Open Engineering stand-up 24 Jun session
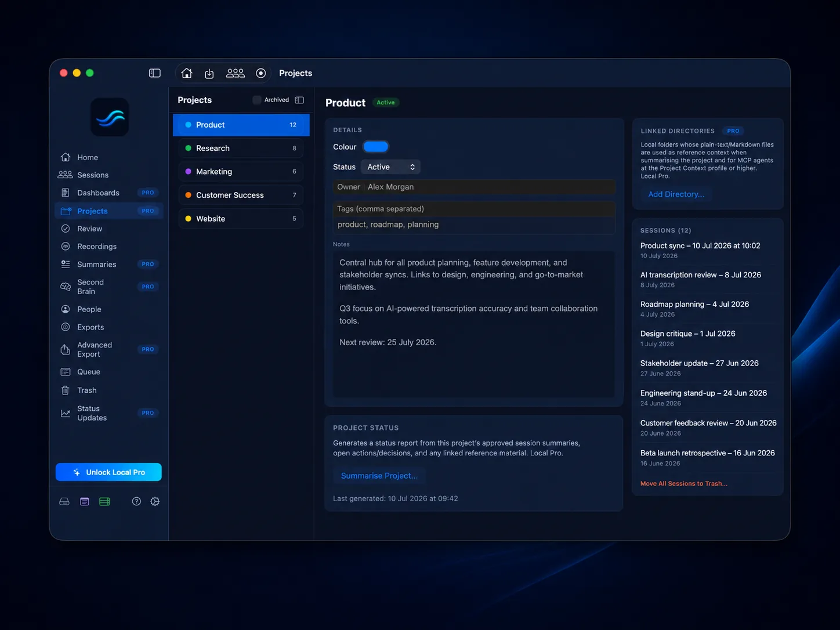The height and width of the screenshot is (630, 840). point(708,397)
